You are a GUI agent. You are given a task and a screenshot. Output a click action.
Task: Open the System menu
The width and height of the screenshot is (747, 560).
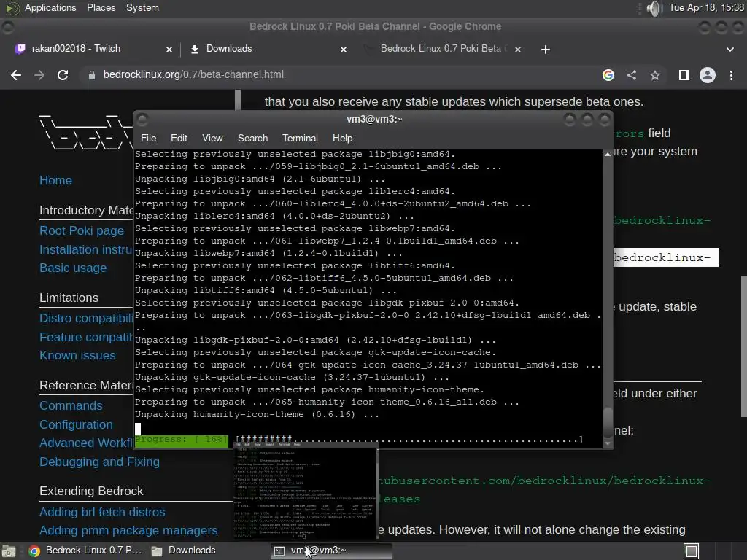[x=142, y=8]
